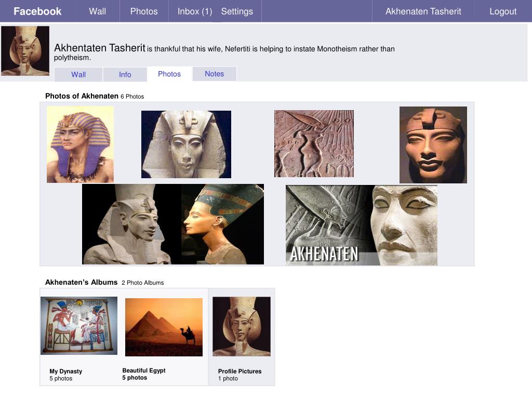The image size is (532, 399).
Task: Switch to the Notes profile tab
Action: tap(215, 74)
